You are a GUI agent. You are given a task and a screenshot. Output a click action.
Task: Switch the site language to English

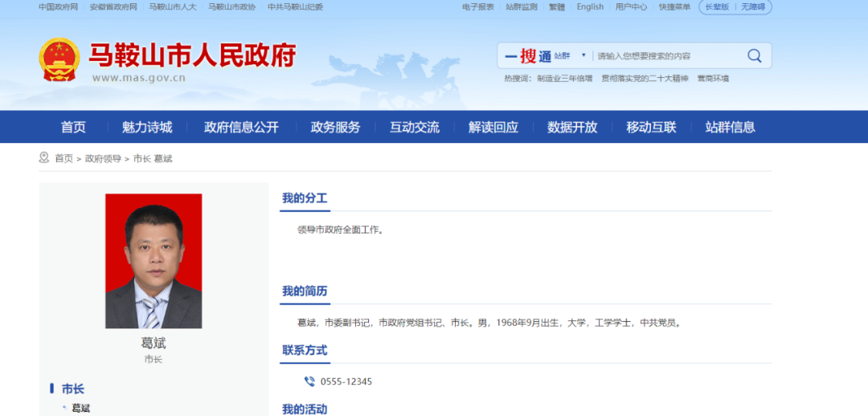click(x=590, y=7)
